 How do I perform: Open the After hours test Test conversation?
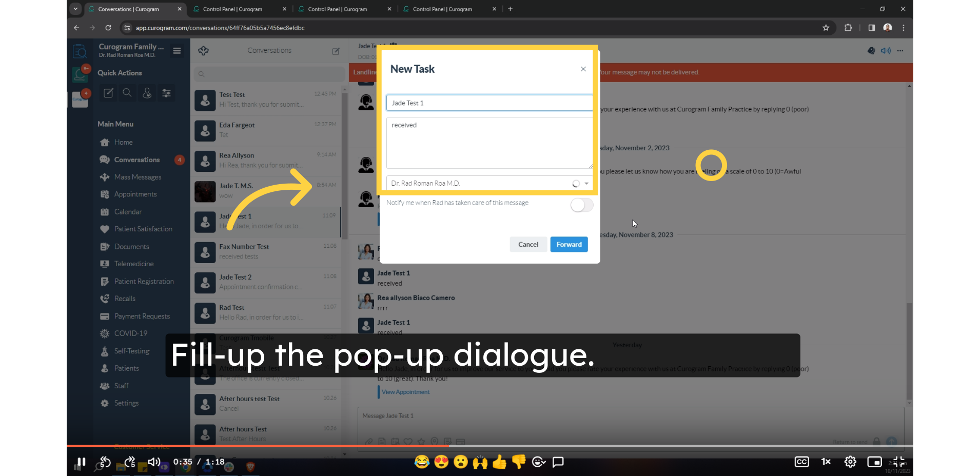point(267,404)
